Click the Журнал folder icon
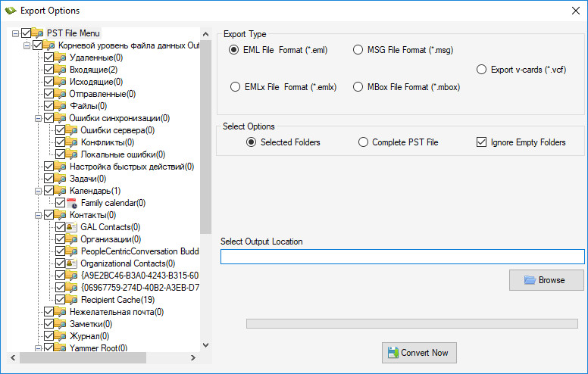The width and height of the screenshot is (588, 374). (61, 336)
